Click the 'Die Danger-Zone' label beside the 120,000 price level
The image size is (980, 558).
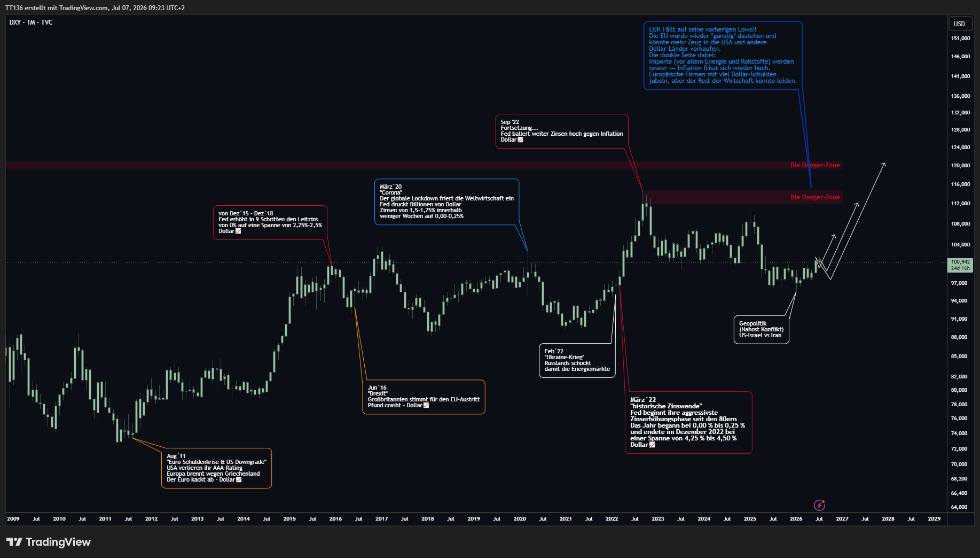pyautogui.click(x=815, y=165)
